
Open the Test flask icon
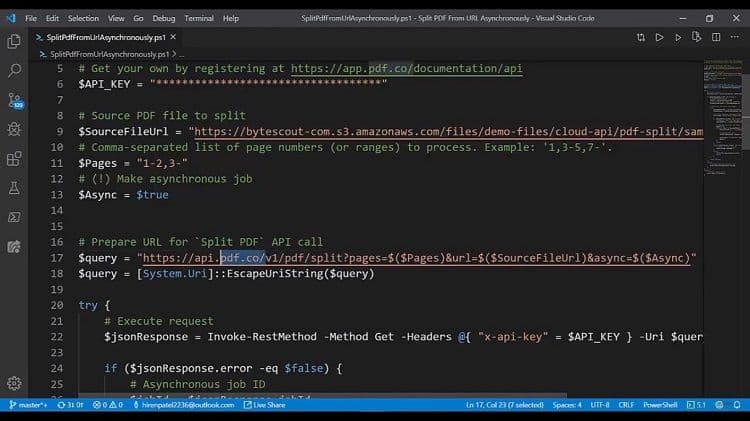[14, 188]
